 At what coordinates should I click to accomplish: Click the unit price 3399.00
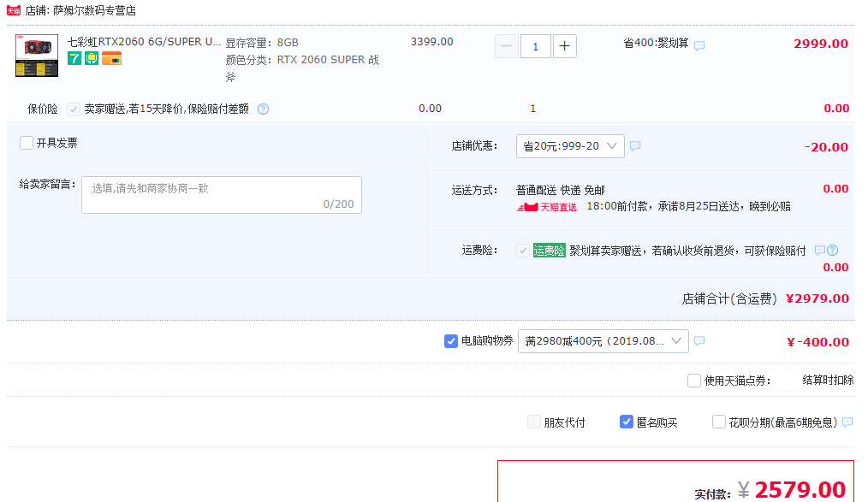[431, 41]
